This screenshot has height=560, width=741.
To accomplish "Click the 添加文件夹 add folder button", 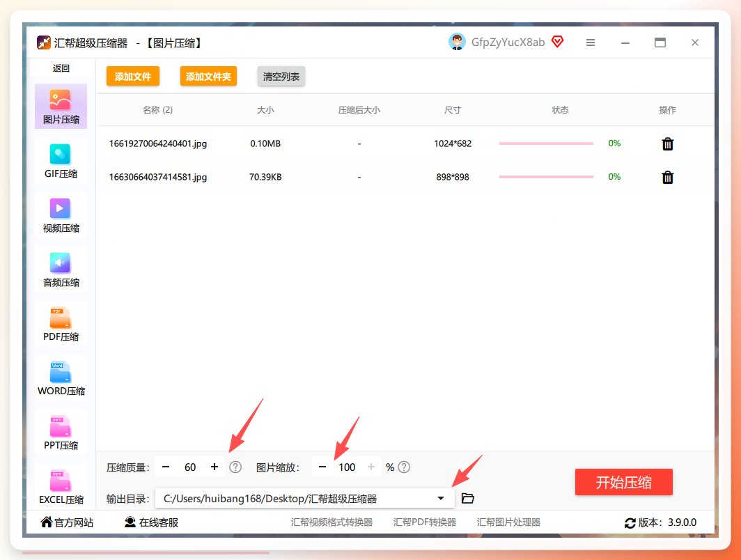I will (208, 77).
